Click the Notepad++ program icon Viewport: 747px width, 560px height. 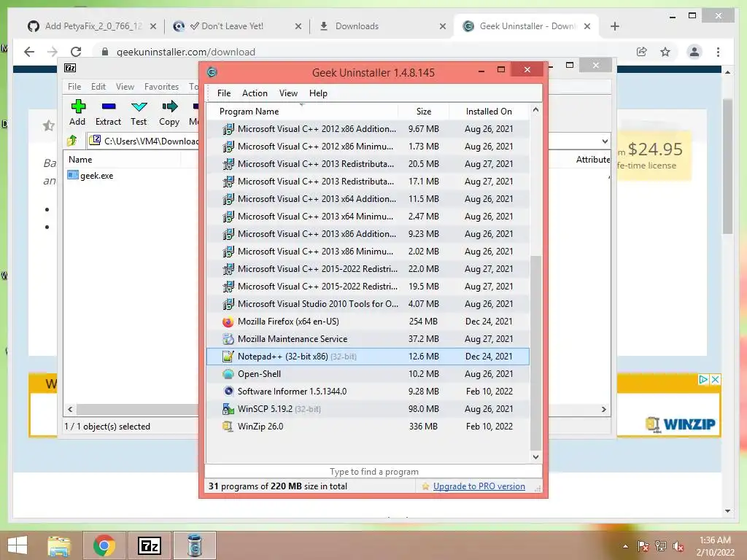pyautogui.click(x=228, y=356)
